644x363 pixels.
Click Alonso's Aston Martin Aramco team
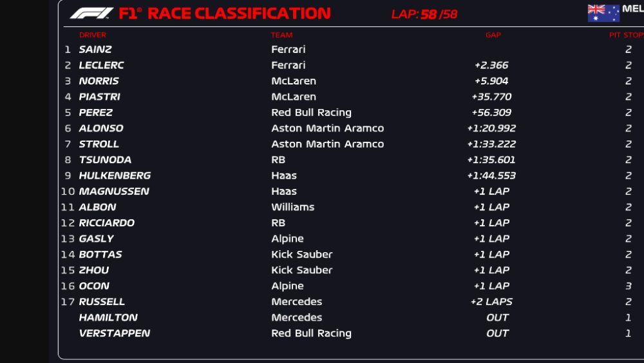tap(327, 128)
